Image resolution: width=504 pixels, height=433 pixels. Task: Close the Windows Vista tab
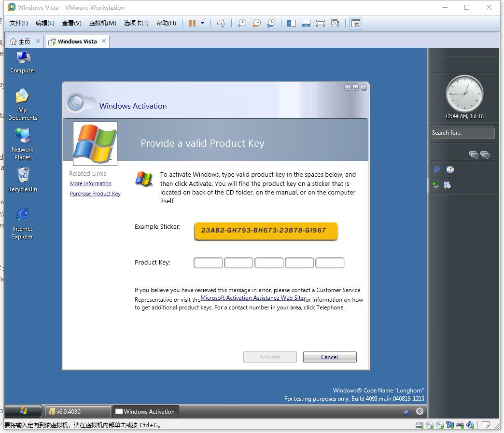point(103,41)
